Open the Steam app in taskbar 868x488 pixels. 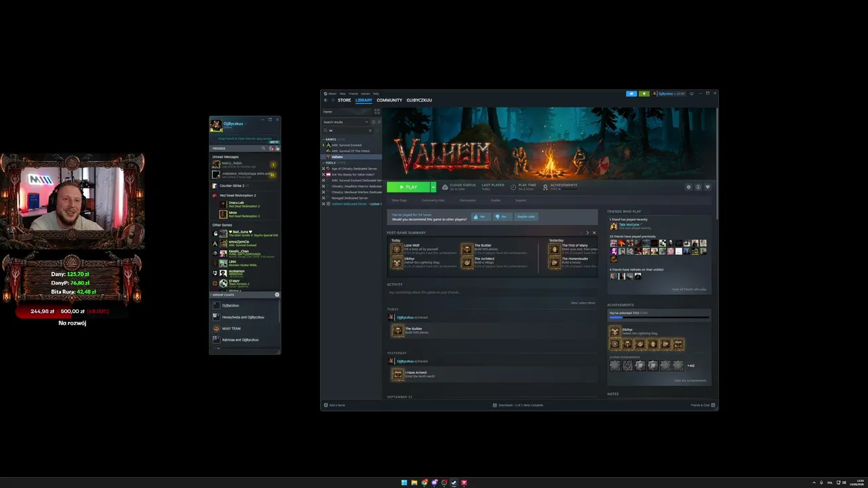point(454,483)
